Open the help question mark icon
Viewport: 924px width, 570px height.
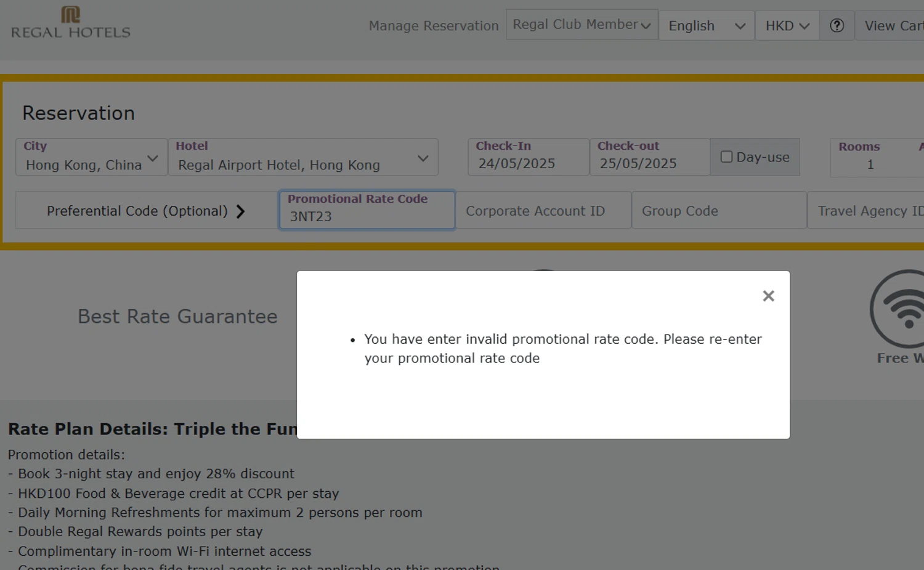(x=837, y=25)
